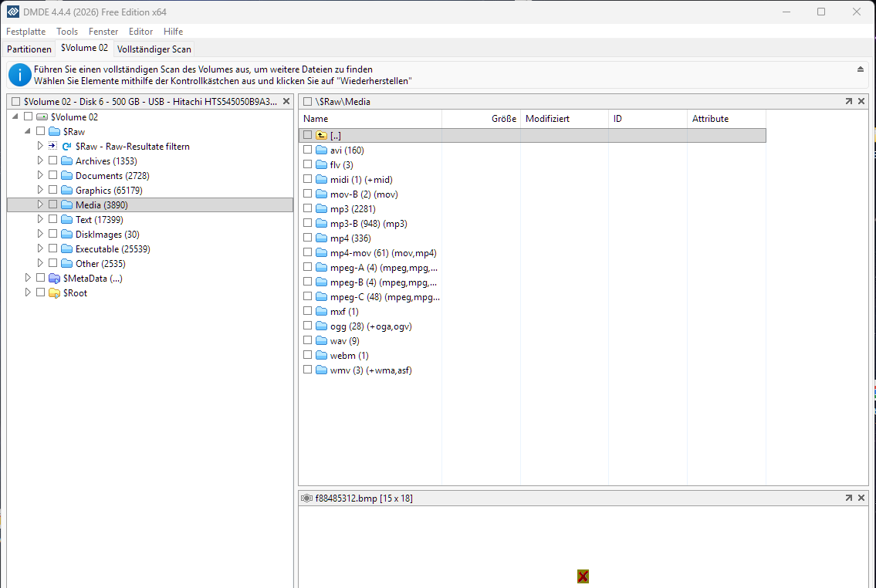Click the refresh icon for Raw-Resultate filtern

point(66,147)
